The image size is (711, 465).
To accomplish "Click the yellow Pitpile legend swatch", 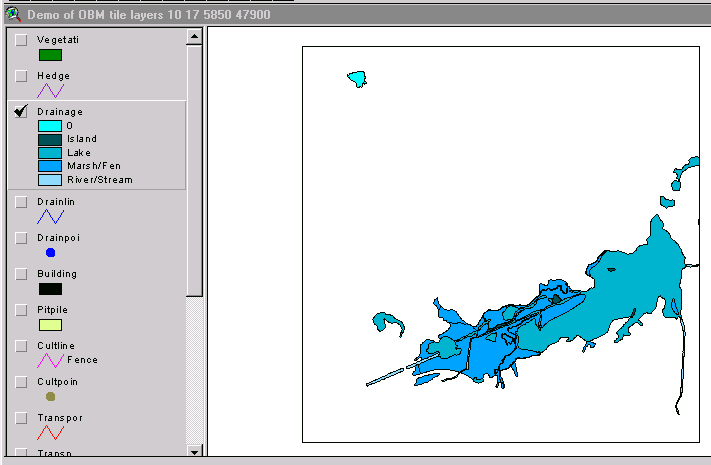I will (50, 325).
